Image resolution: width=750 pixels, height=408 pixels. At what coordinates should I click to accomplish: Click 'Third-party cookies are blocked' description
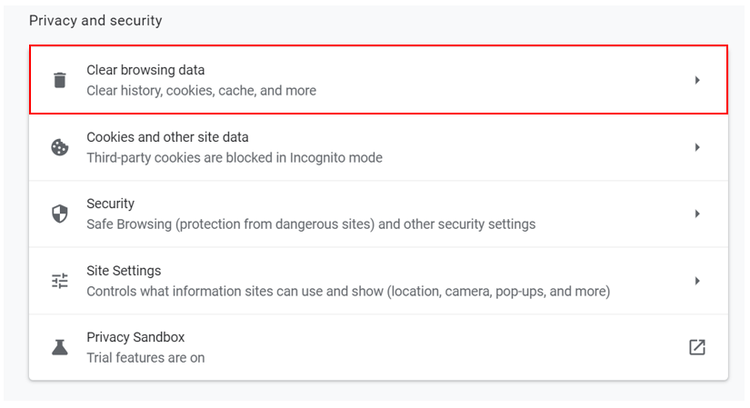tap(234, 157)
